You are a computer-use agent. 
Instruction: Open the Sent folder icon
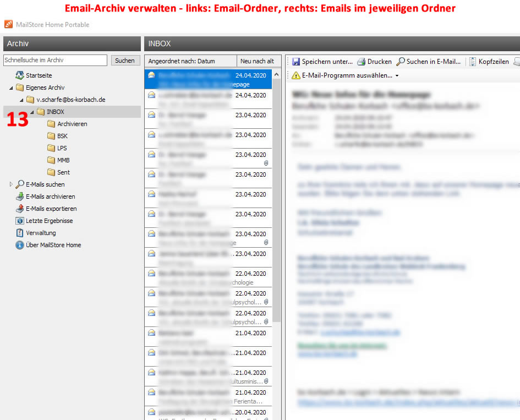tap(51, 172)
